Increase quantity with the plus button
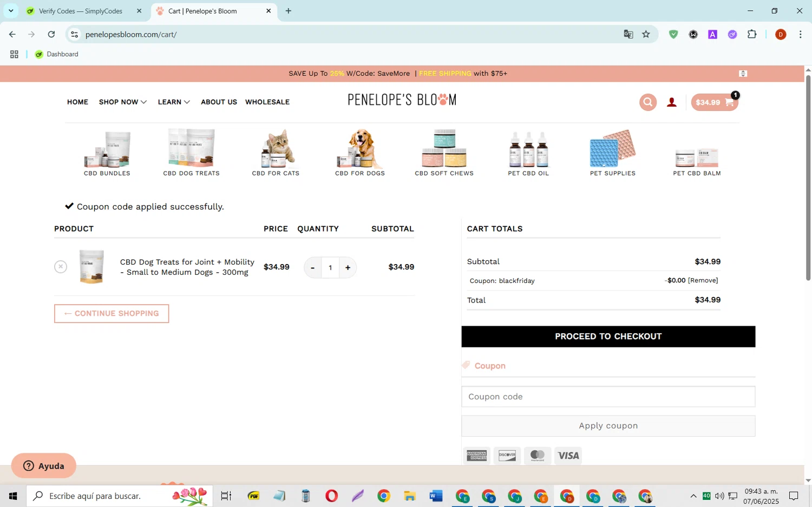This screenshot has height=507, width=812. pyautogui.click(x=348, y=267)
